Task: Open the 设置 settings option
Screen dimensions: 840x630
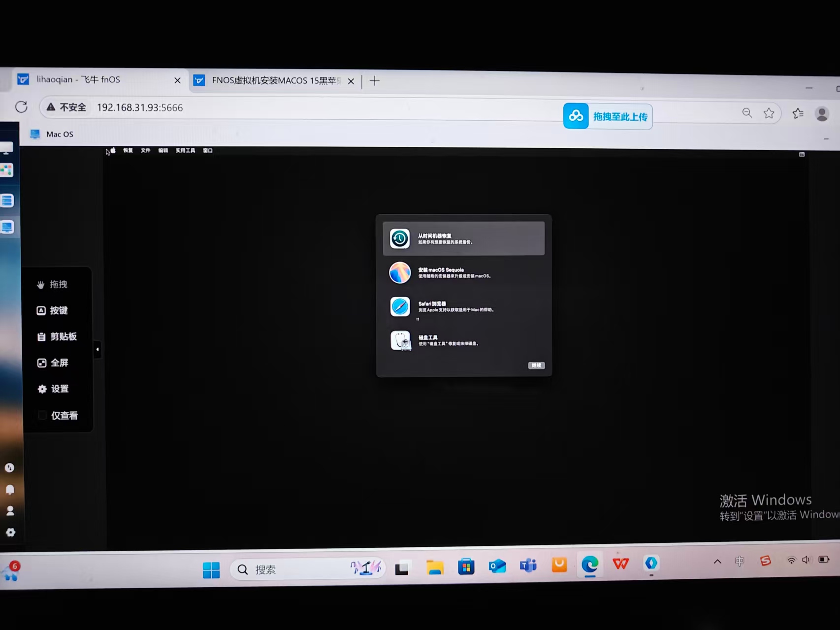Action: [x=53, y=389]
